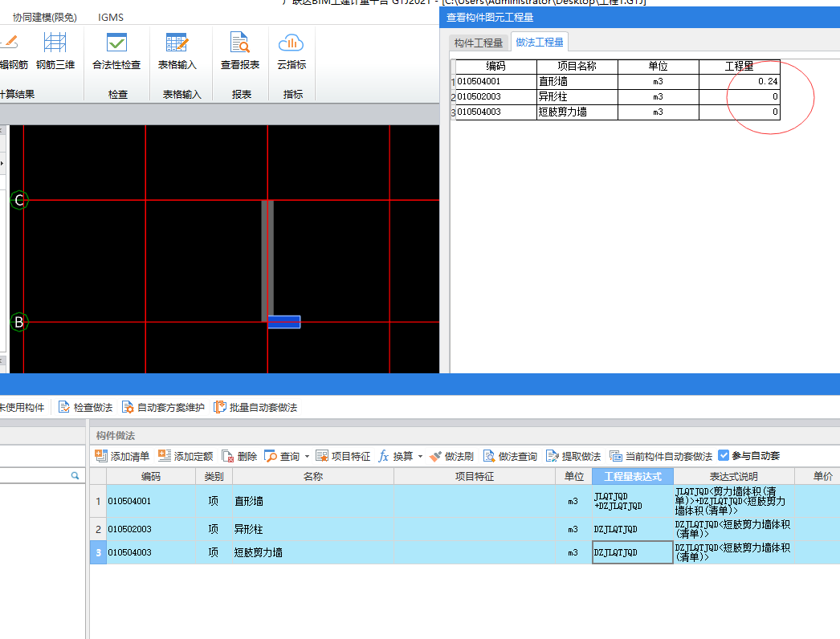
Task: Open 钢筋三维 rebar 3D view
Action: [x=55, y=51]
